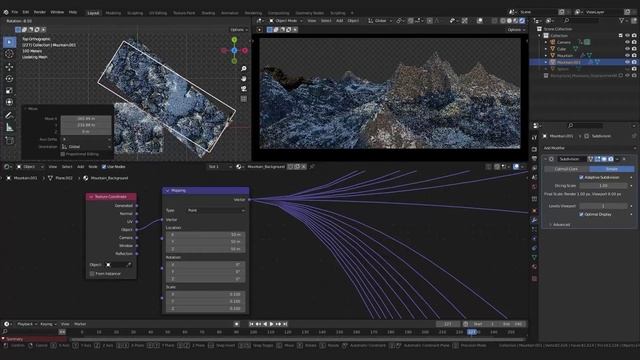Toggle camera view icon in left viewport
Screen dimensions: 640x360
pyautogui.click(x=244, y=89)
